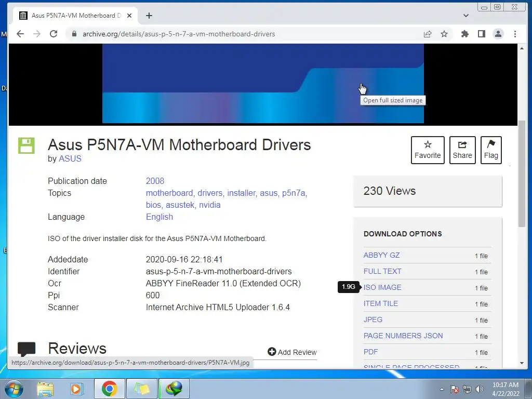This screenshot has height=399, width=532.
Task: Open the Extensions puzzle icon
Action: pos(465,34)
